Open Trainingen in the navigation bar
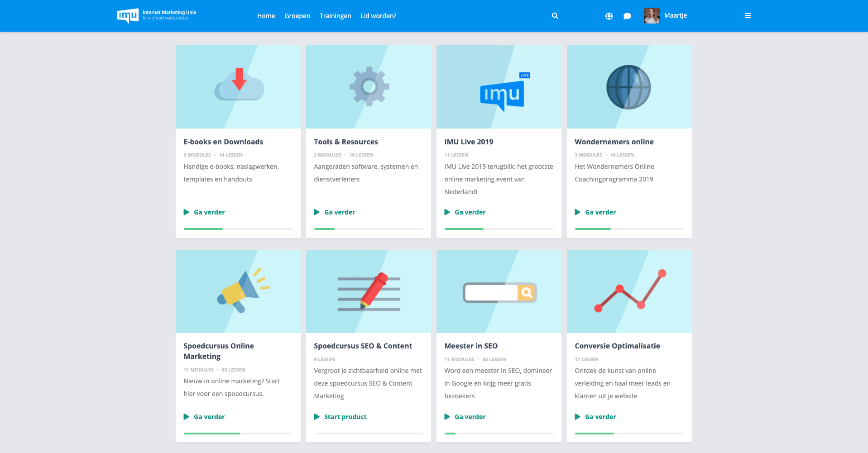This screenshot has height=453, width=868. coord(335,16)
